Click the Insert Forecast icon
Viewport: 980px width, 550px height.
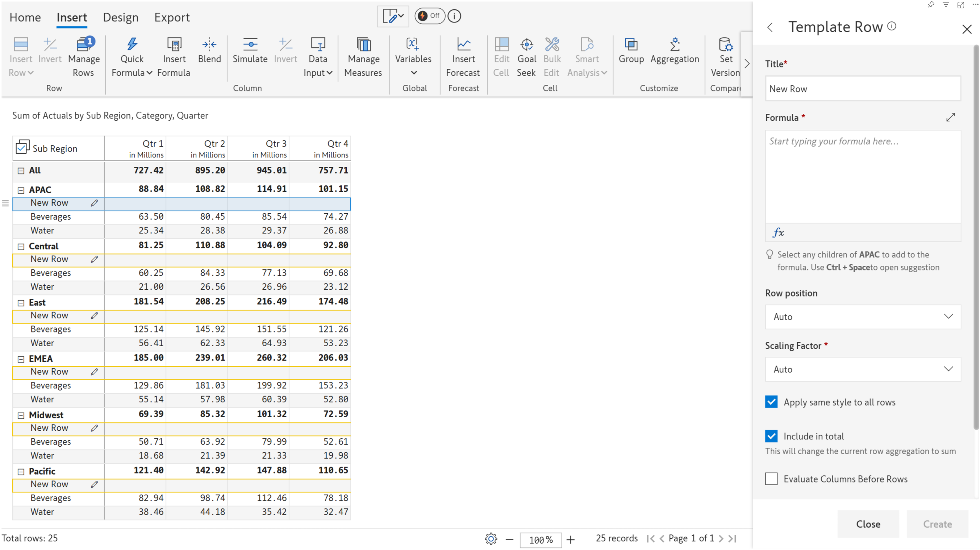[x=463, y=56]
